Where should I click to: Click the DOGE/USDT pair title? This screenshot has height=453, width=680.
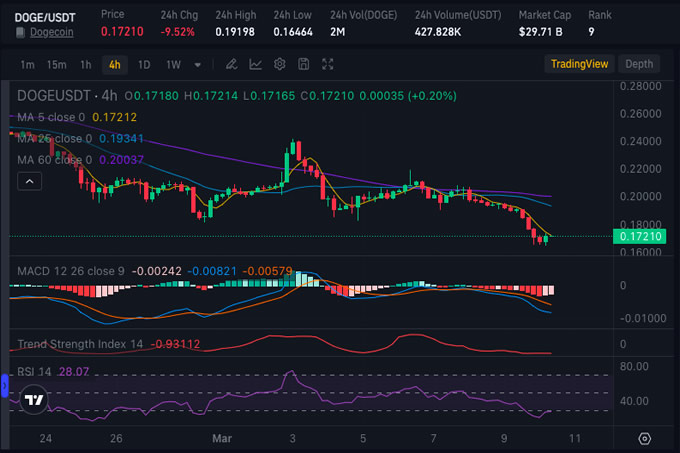(x=45, y=17)
